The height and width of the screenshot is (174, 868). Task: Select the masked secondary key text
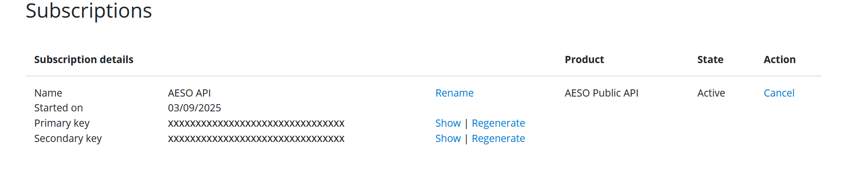coord(256,139)
